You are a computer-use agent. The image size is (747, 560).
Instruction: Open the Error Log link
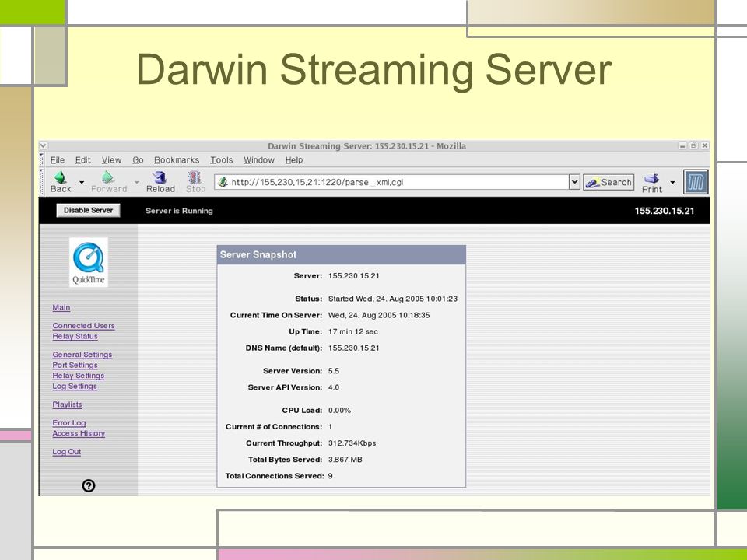(69, 423)
